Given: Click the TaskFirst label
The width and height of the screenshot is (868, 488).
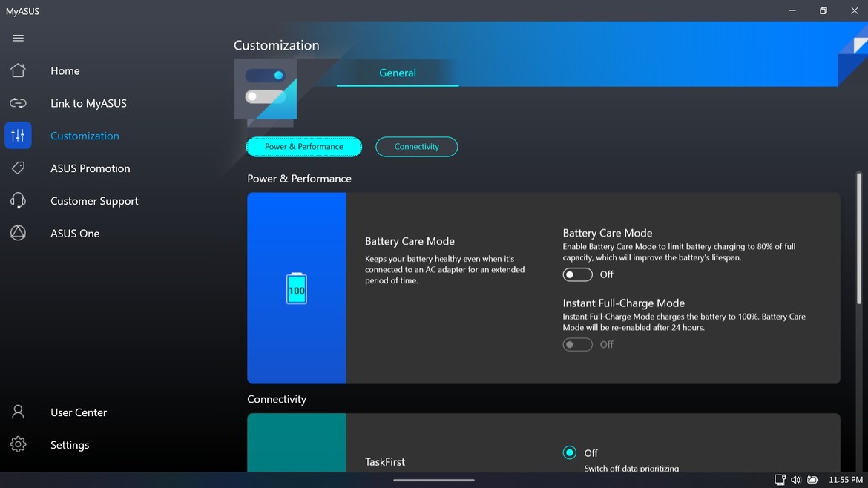Looking at the screenshot, I should pyautogui.click(x=385, y=461).
